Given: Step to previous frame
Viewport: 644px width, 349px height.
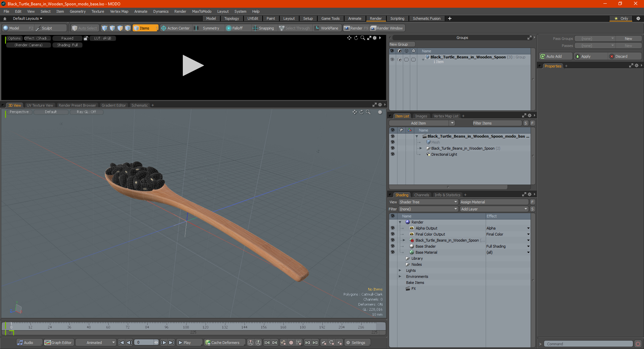Looking at the screenshot, I should click(x=129, y=343).
